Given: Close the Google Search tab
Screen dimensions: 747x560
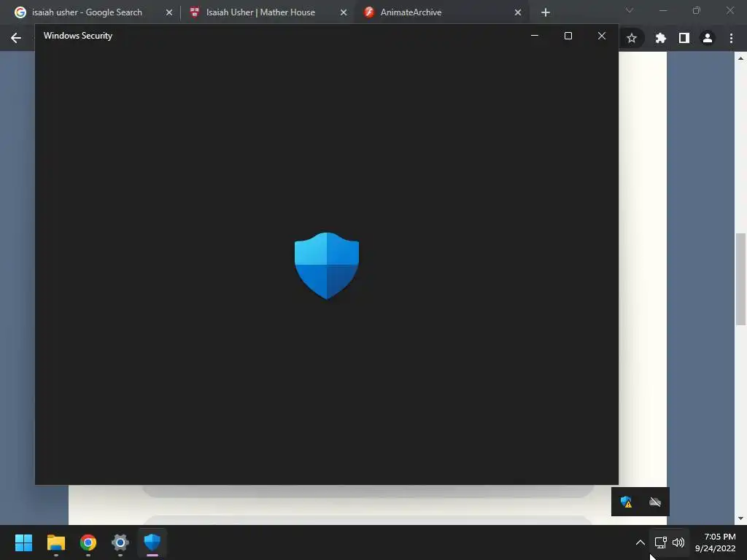Looking at the screenshot, I should [x=169, y=12].
